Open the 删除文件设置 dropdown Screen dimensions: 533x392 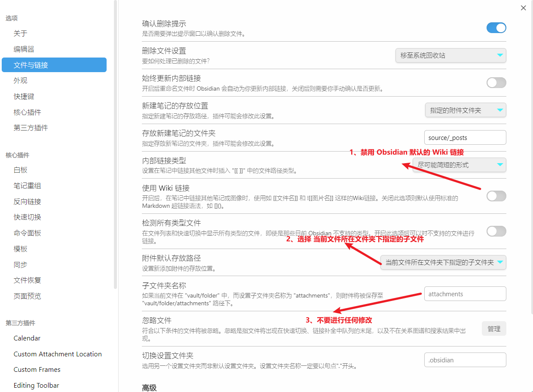(450, 55)
